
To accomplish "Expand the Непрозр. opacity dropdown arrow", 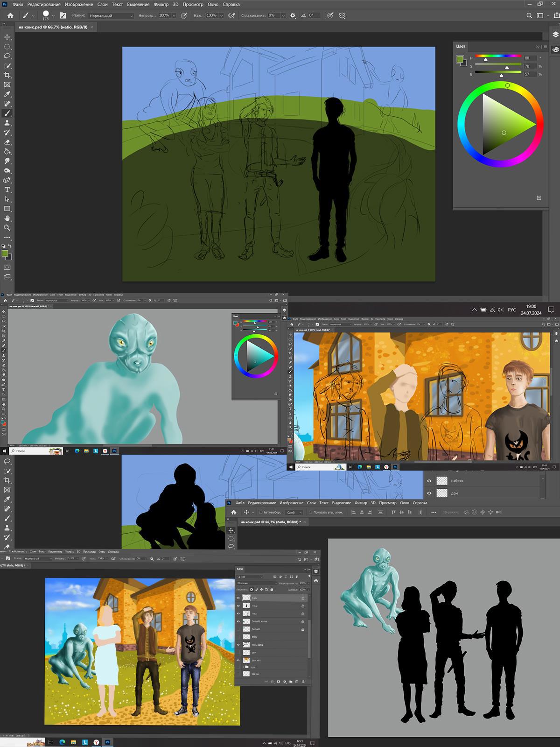I will pyautogui.click(x=174, y=15).
